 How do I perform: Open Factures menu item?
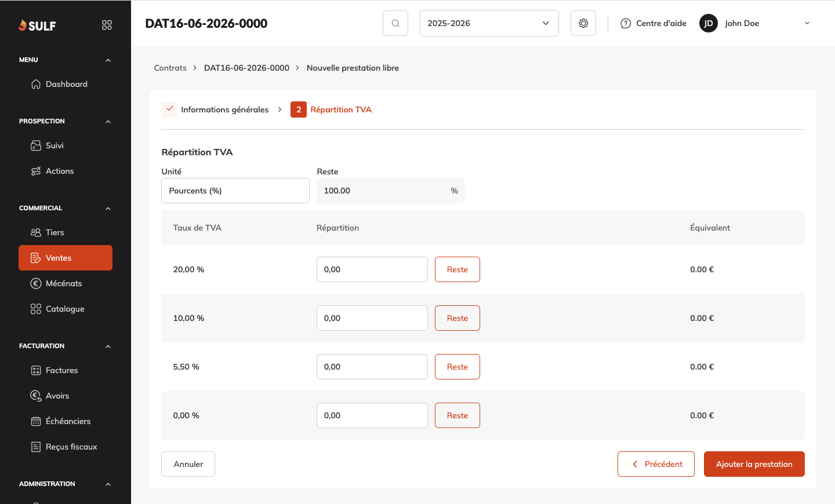point(66,370)
